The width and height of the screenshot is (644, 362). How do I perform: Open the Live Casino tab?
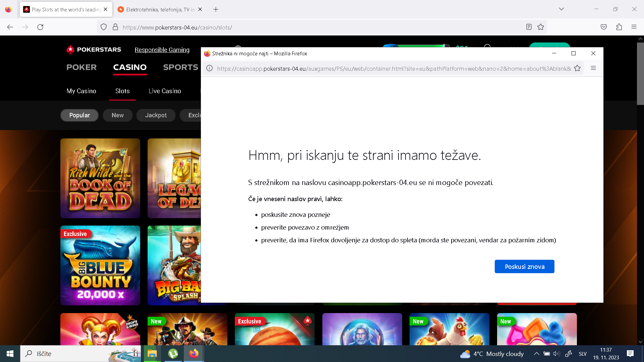(165, 91)
